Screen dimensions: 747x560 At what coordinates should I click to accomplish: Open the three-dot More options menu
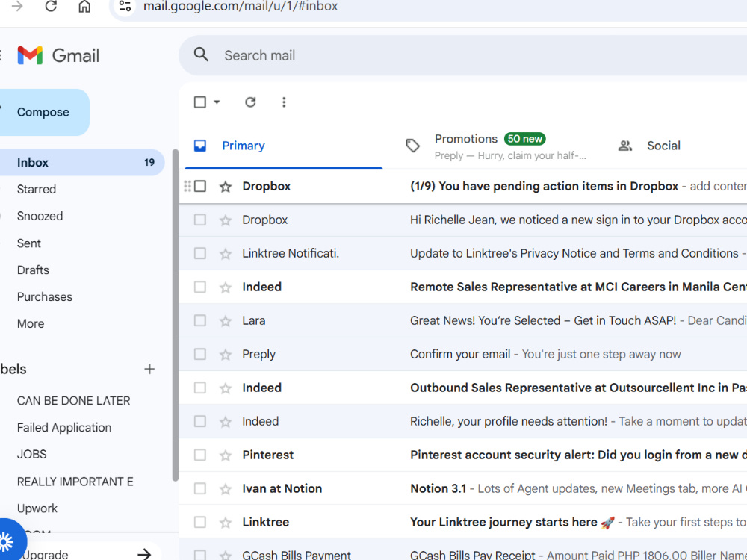[284, 102]
